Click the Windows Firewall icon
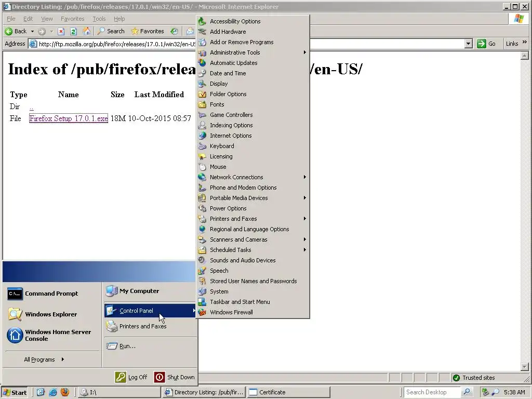Screen dimensions: 532x399 pyautogui.click(x=202, y=312)
